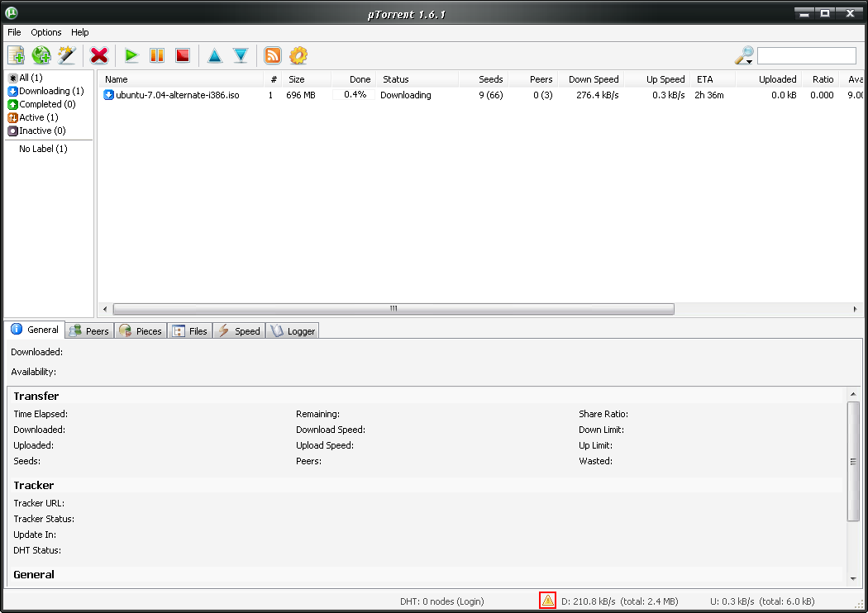Screen dimensions: 868x613
Task: Select the All (1) category
Action: pyautogui.click(x=26, y=78)
